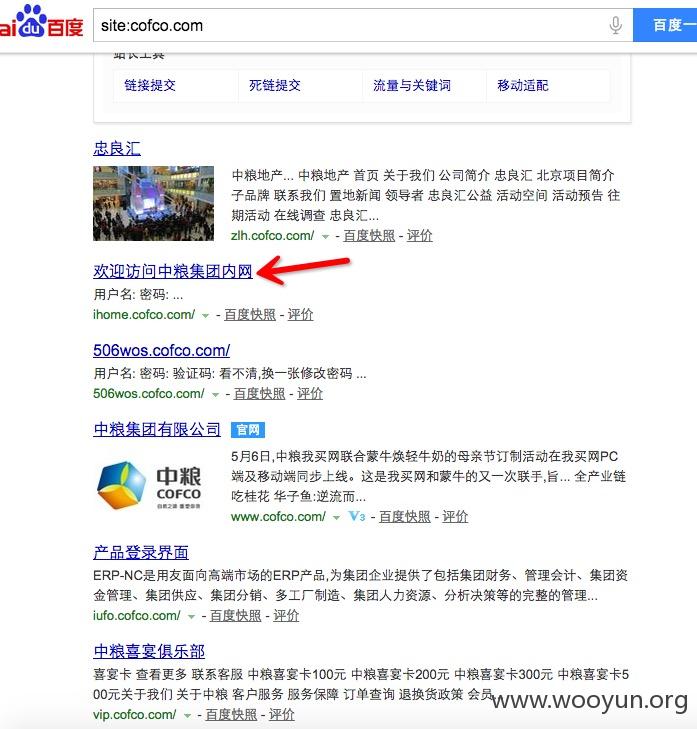Open the 移动适配 tool link

pyautogui.click(x=523, y=86)
